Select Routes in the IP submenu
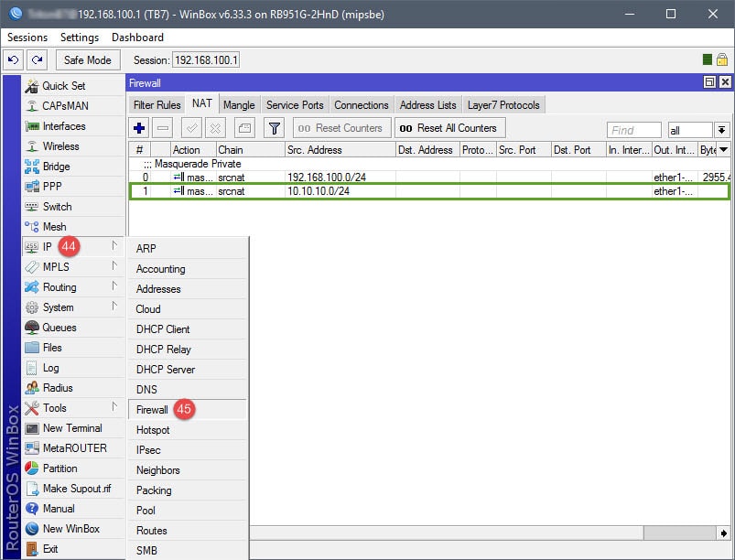The height and width of the screenshot is (560, 735). [187, 531]
